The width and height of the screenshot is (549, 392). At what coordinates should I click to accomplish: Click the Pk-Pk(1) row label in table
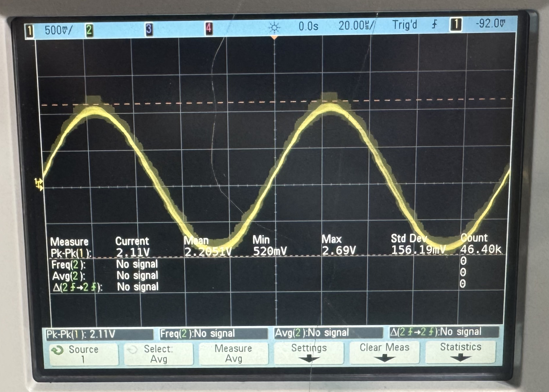click(71, 254)
